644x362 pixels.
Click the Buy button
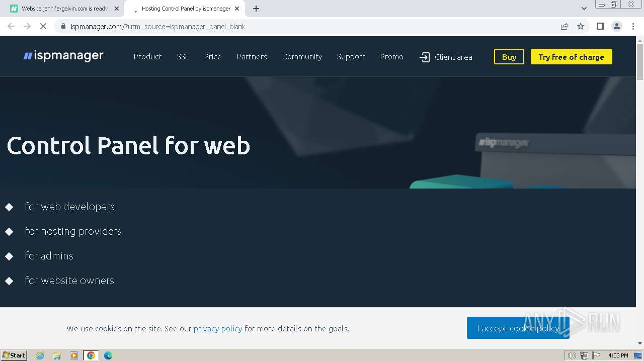pyautogui.click(x=509, y=57)
